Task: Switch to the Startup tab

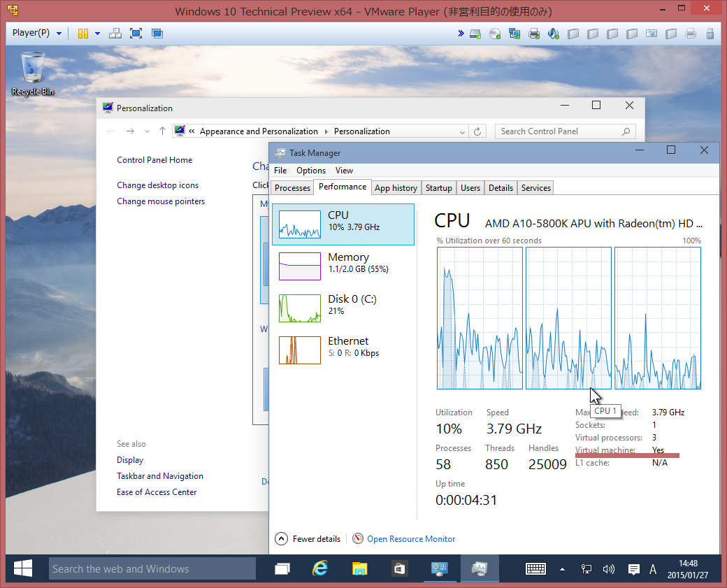Action: (x=438, y=188)
